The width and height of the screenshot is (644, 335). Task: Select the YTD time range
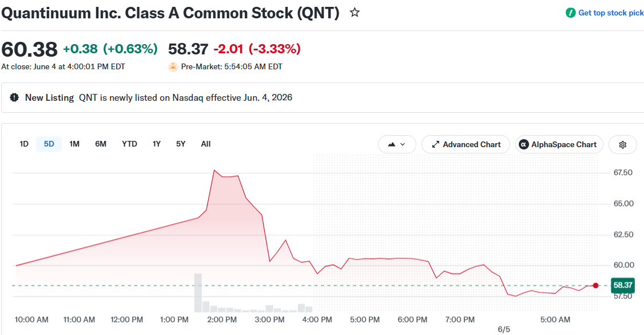point(129,144)
